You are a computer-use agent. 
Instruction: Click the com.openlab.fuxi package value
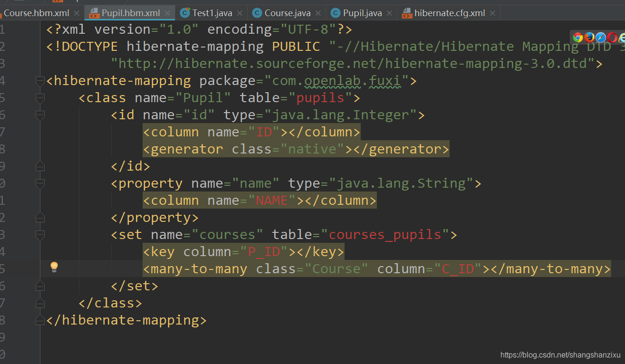337,81
